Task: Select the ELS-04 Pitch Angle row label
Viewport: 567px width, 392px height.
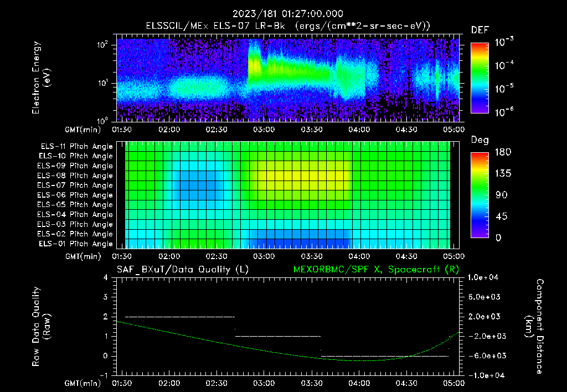Action: (x=75, y=214)
